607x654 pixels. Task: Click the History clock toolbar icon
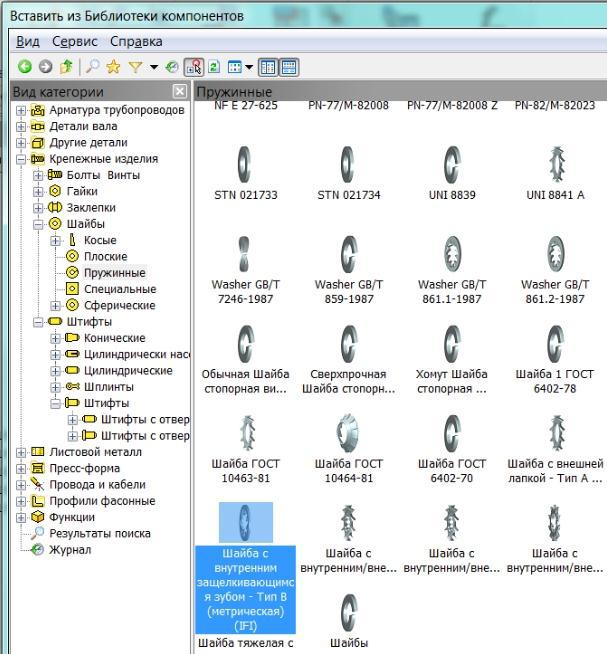tap(172, 67)
